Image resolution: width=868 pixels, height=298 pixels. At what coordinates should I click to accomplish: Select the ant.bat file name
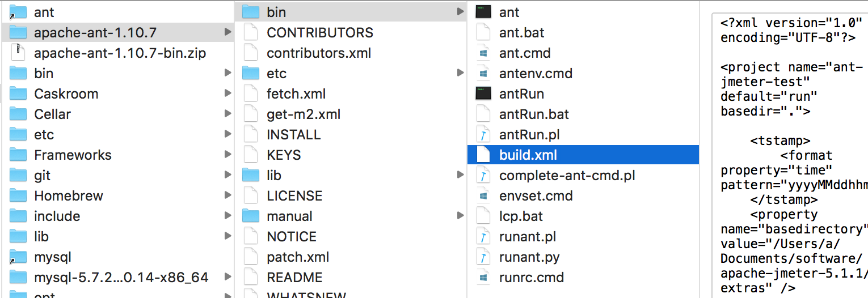[x=522, y=32]
